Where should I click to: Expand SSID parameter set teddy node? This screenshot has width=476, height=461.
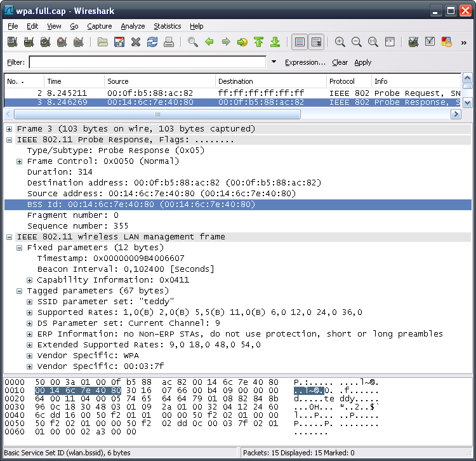coord(29,302)
